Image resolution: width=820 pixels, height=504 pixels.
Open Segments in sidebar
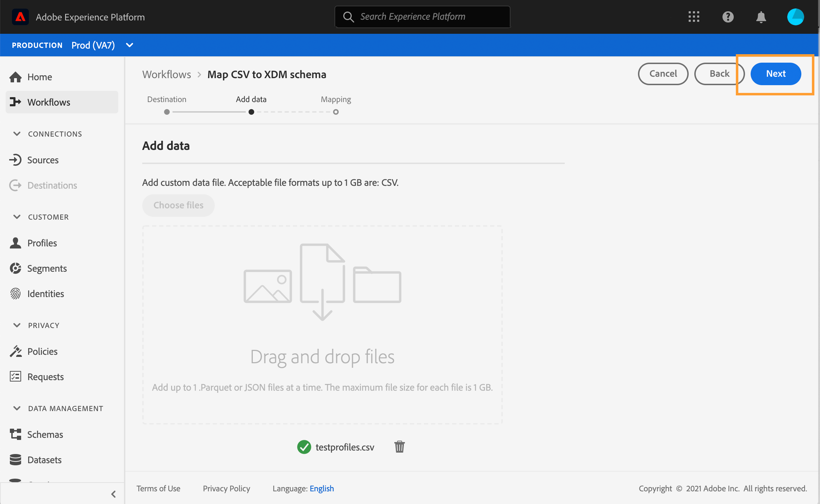tap(47, 269)
